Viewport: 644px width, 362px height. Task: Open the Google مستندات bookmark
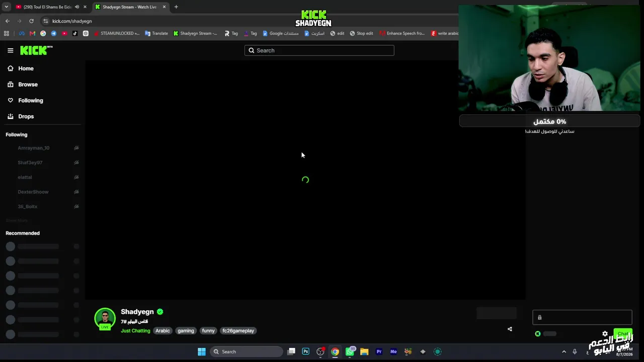pyautogui.click(x=281, y=34)
